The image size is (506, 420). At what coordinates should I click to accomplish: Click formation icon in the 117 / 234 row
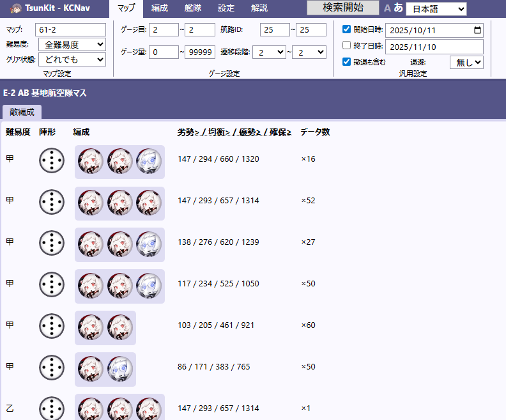pos(52,284)
